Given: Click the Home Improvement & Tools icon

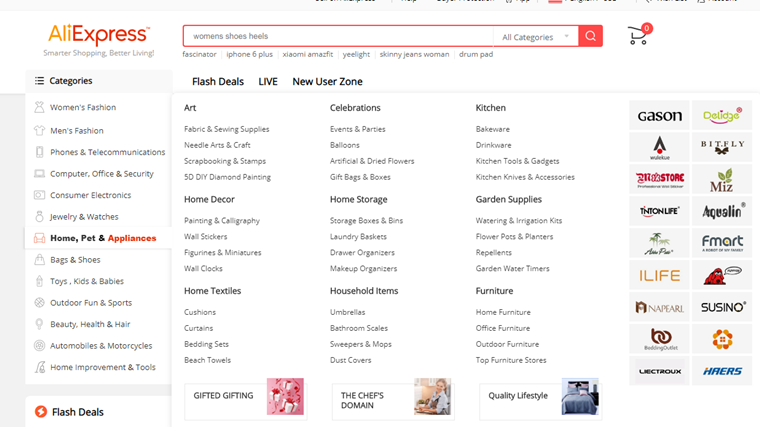Looking at the screenshot, I should click(x=40, y=367).
